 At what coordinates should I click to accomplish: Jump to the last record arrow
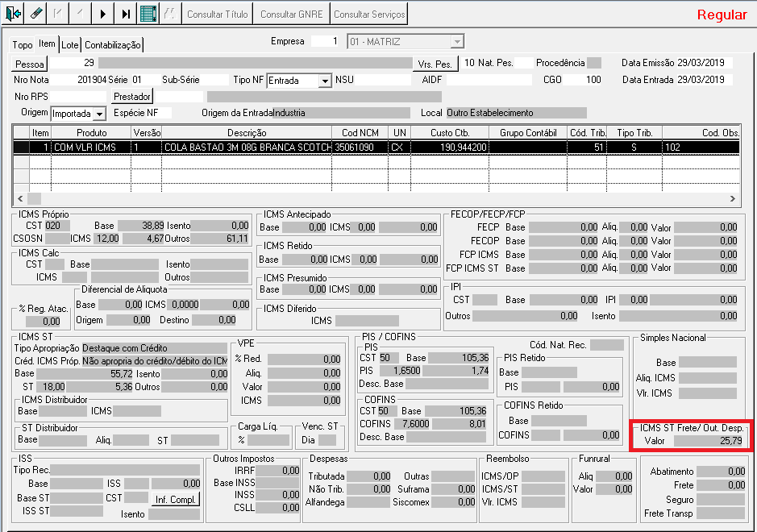(x=126, y=13)
